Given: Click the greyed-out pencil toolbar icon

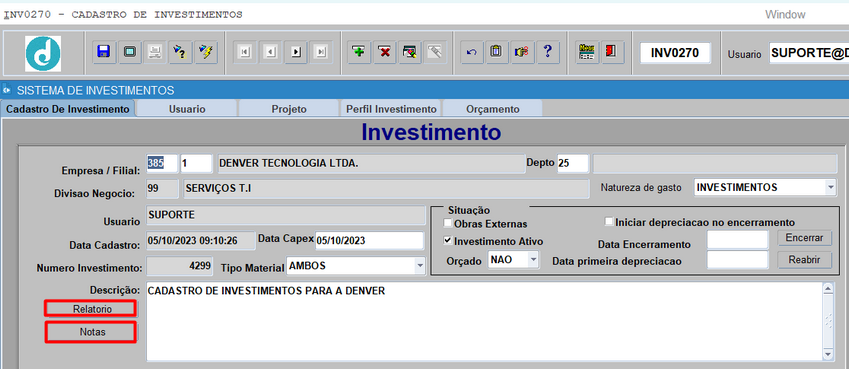Looking at the screenshot, I should click(x=435, y=52).
